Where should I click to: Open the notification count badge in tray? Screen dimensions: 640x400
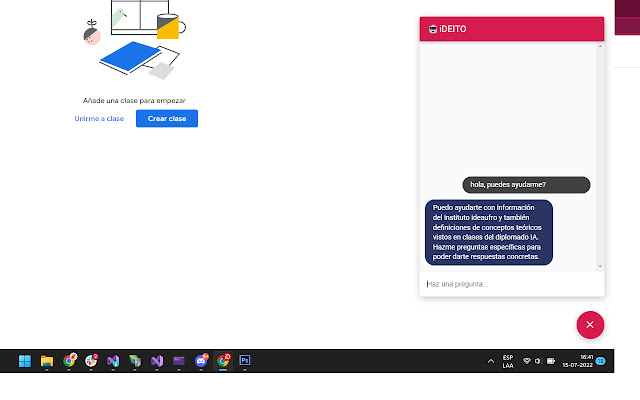coord(600,361)
